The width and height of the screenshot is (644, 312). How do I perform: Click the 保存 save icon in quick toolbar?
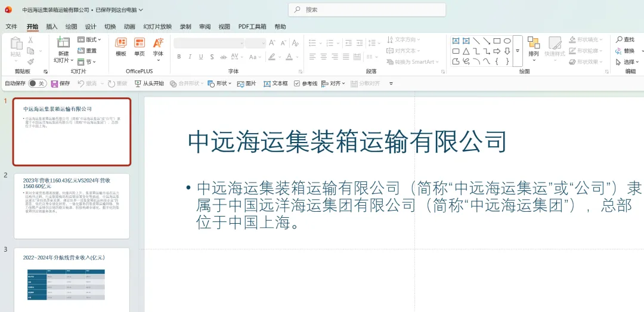(55, 84)
